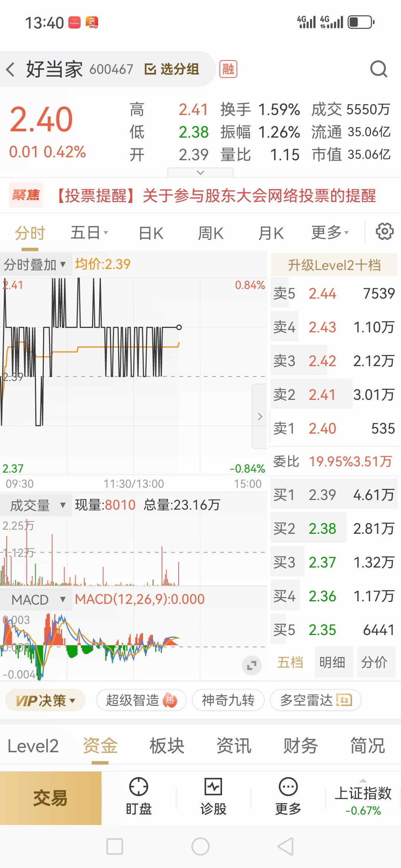The height and width of the screenshot is (868, 401).
Task: Switch to 周K chart tab
Action: 211,233
